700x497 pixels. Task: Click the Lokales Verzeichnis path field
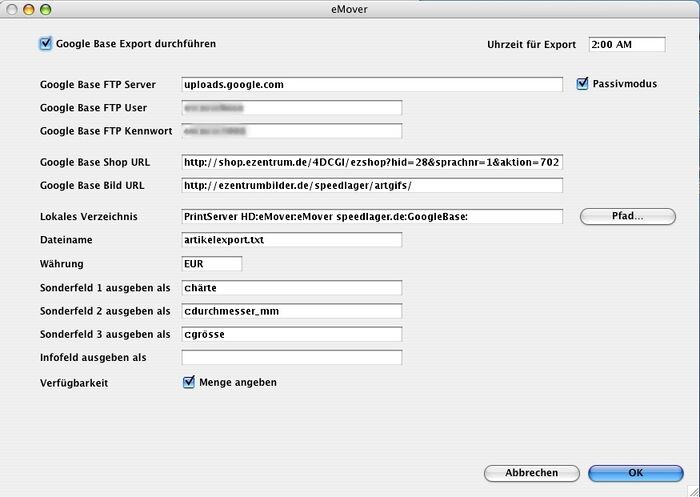tap(372, 216)
